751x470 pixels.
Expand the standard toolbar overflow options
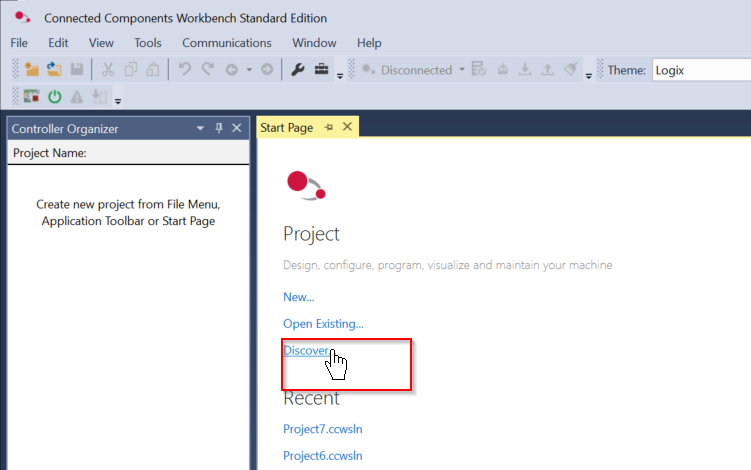click(x=340, y=76)
